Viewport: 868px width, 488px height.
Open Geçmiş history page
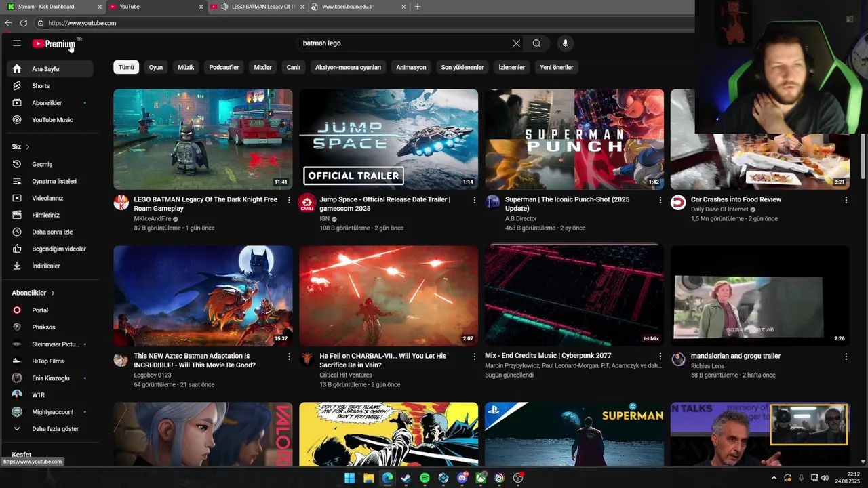click(50, 164)
